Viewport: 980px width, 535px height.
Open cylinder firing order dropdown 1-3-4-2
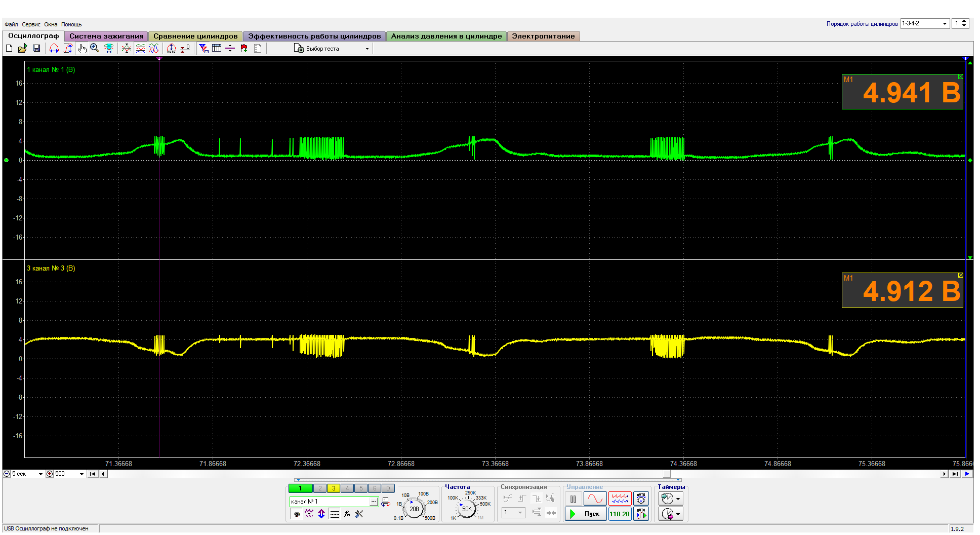[x=924, y=23]
